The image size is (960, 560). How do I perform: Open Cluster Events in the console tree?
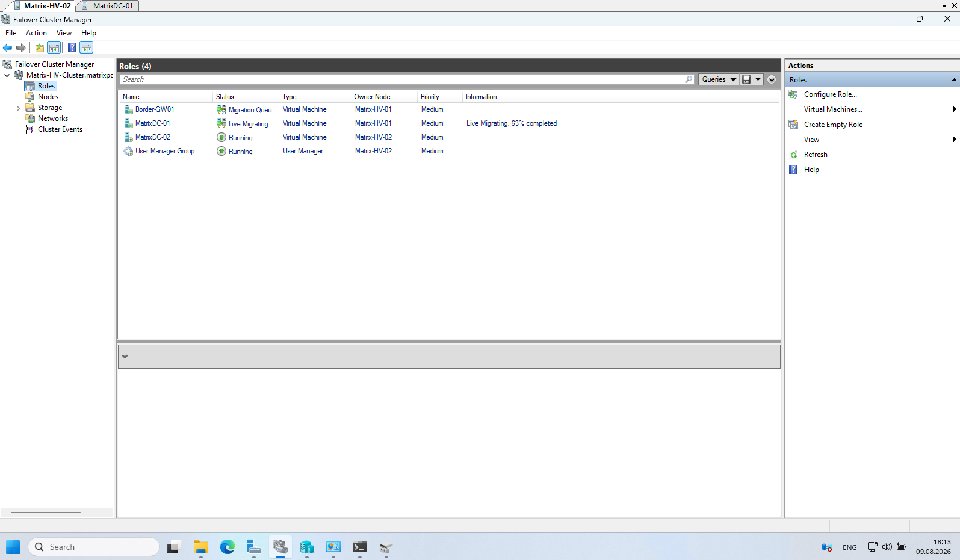pos(60,129)
